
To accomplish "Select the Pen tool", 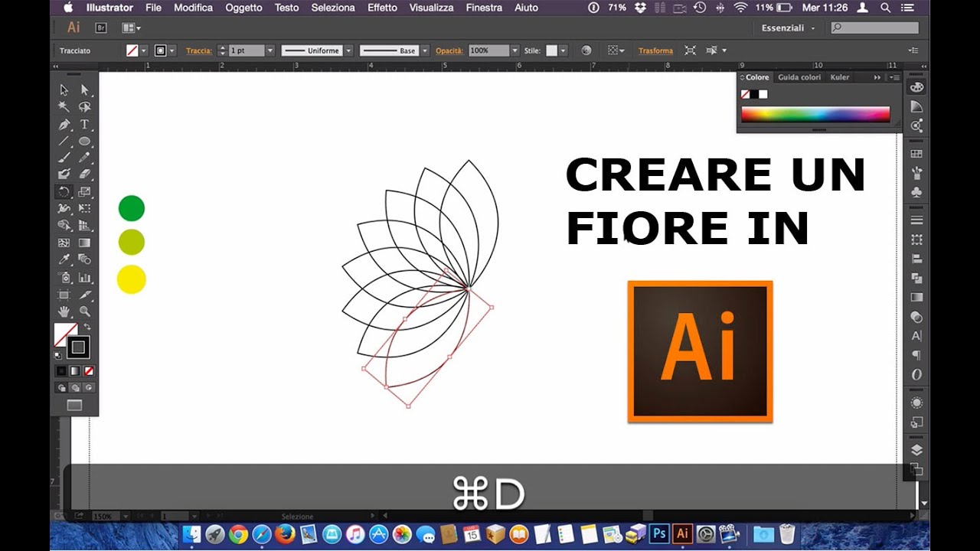I will [x=64, y=125].
